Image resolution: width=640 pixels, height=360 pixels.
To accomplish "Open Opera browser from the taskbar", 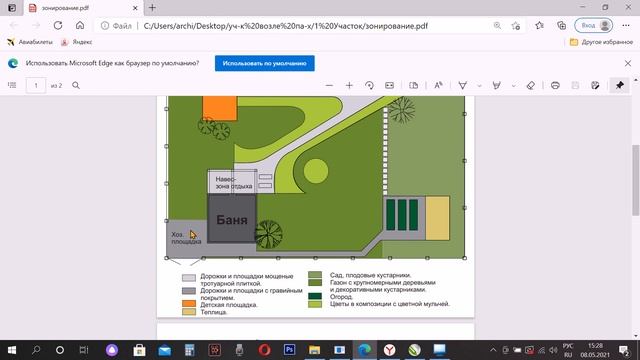I will tap(264, 350).
